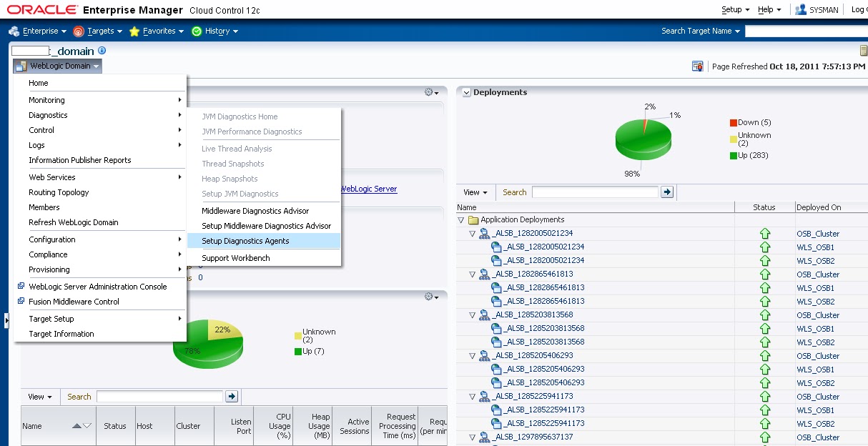Open the Monitoring submenu
This screenshot has width=868, height=446.
[100, 100]
